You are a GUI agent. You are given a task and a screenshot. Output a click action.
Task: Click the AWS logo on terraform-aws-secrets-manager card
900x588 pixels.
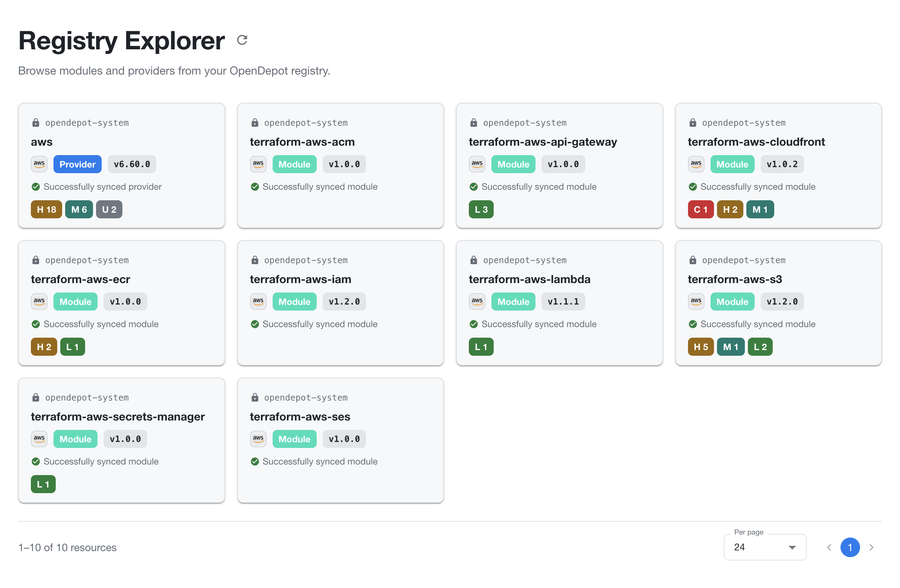pyautogui.click(x=39, y=439)
